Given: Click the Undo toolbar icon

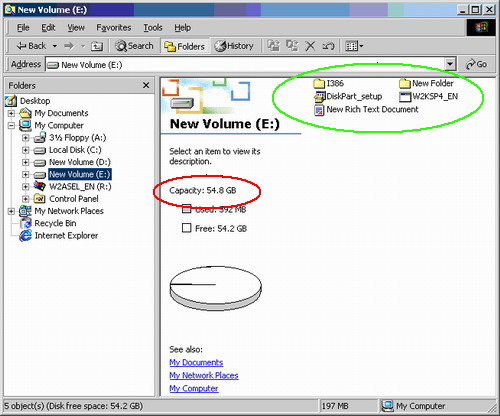Looking at the screenshot, I should [328, 46].
